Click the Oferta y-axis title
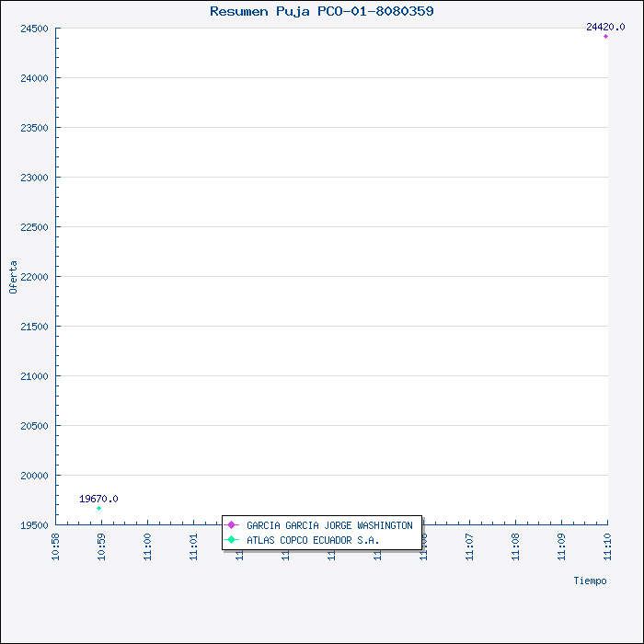 [x=13, y=277]
